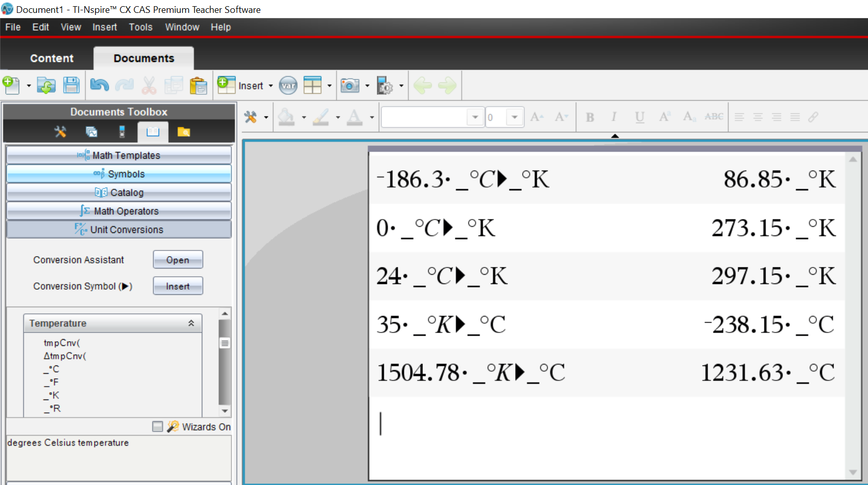Image resolution: width=868 pixels, height=485 pixels.
Task: Open the document settings gear icon
Action: tap(385, 86)
